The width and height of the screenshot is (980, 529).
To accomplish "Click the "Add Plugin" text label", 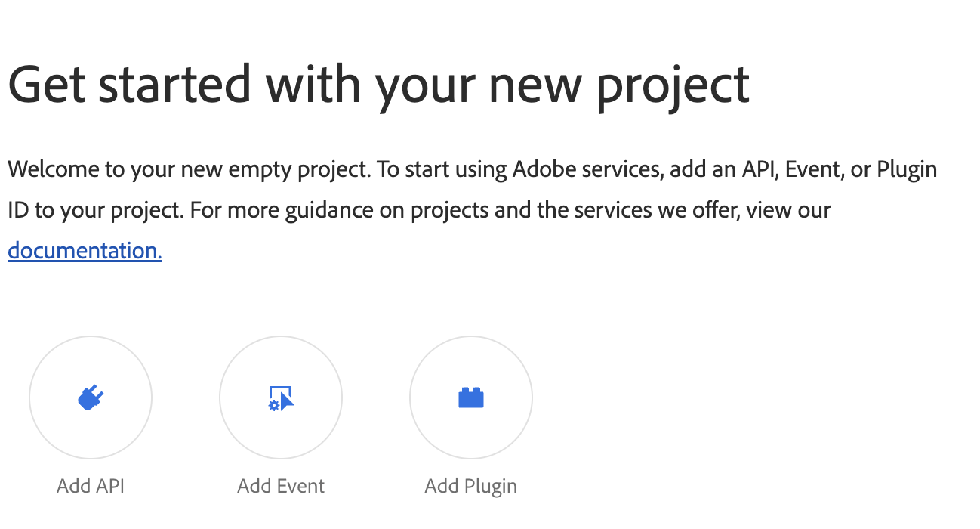I will coord(471,485).
